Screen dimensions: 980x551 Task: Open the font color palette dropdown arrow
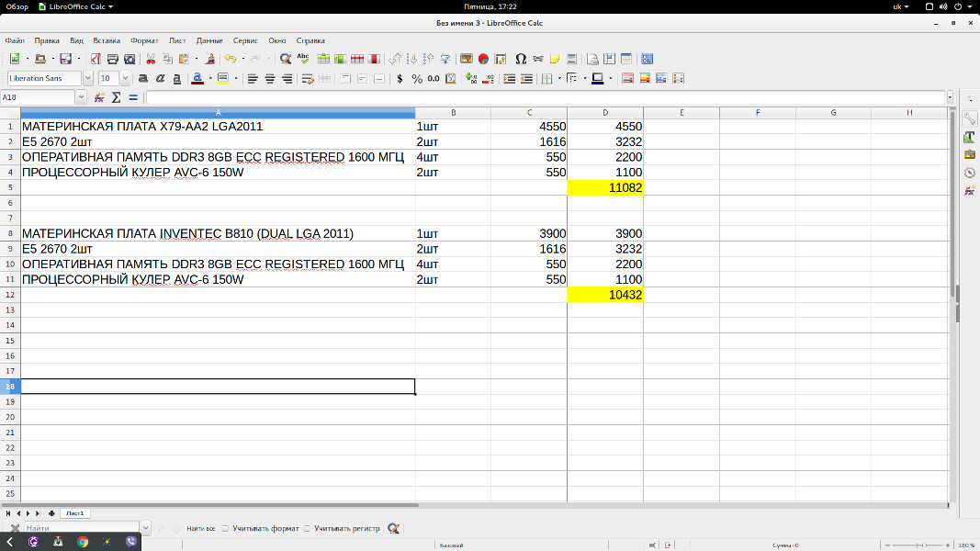[210, 78]
